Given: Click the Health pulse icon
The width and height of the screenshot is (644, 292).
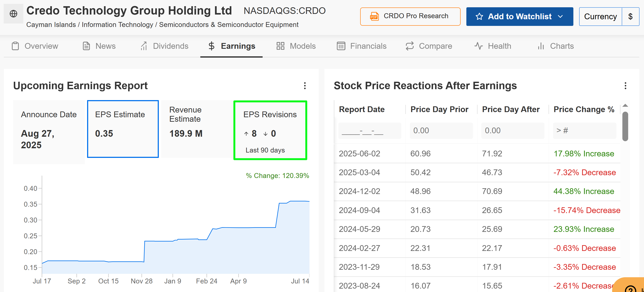Looking at the screenshot, I should click(479, 46).
